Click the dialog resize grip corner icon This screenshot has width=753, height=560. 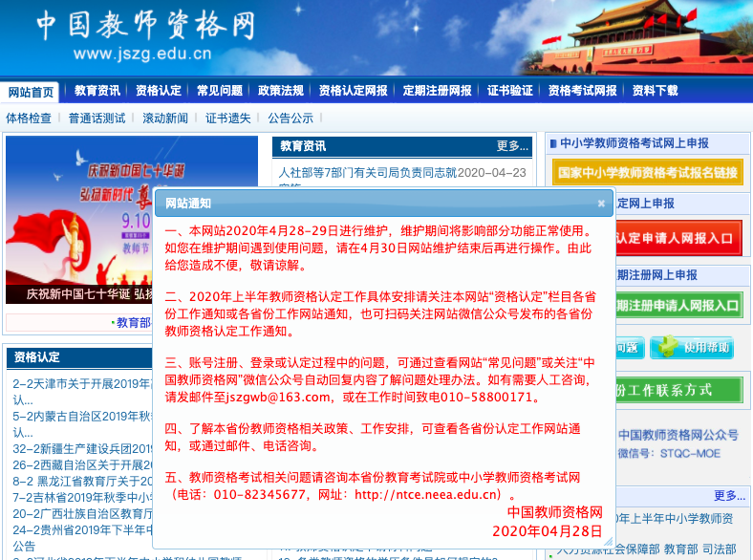(x=608, y=542)
